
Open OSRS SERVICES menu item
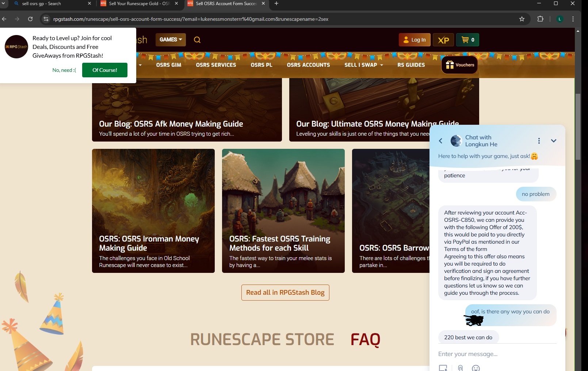coord(216,65)
